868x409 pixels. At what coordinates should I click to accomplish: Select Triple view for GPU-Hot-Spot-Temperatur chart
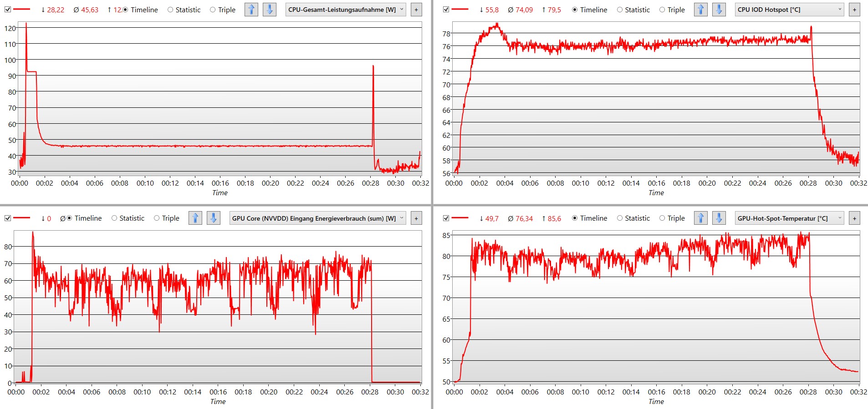672,218
